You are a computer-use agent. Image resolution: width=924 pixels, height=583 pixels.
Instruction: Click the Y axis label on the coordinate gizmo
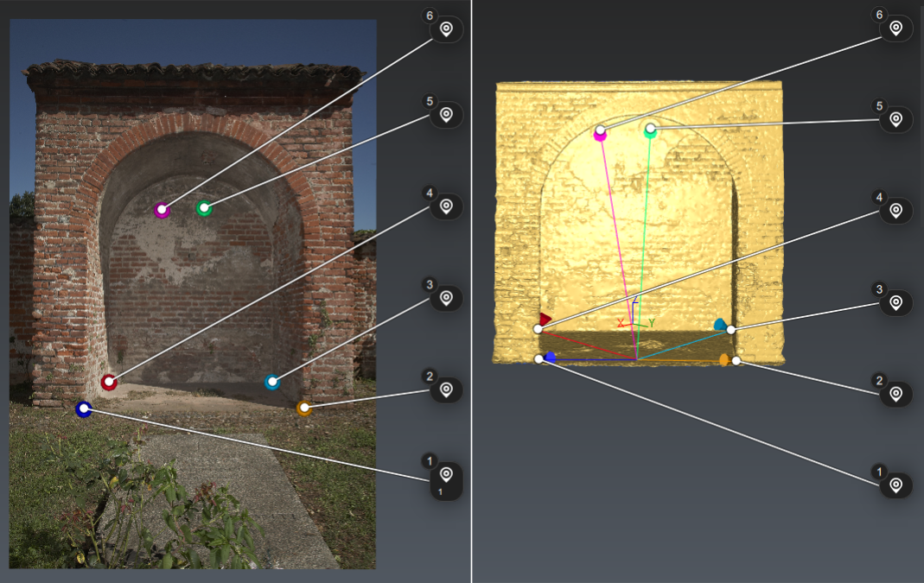(x=651, y=323)
